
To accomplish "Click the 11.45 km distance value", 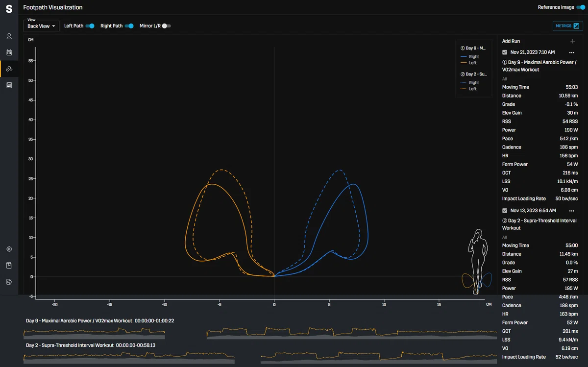I will pyautogui.click(x=568, y=254).
